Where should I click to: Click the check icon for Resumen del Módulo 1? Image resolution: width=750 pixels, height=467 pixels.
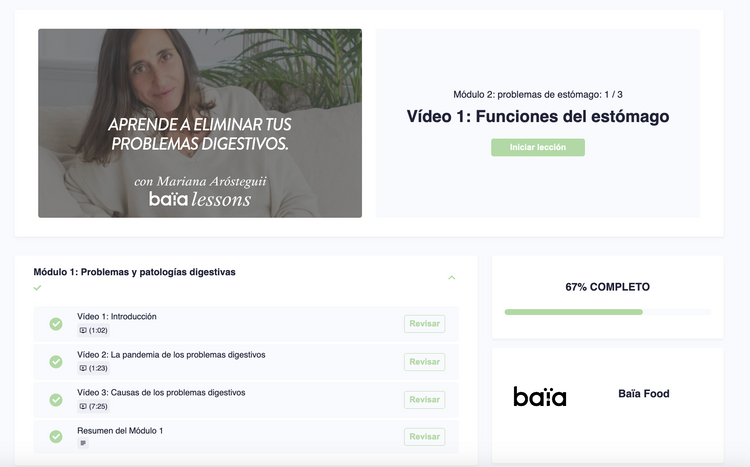tap(56, 437)
